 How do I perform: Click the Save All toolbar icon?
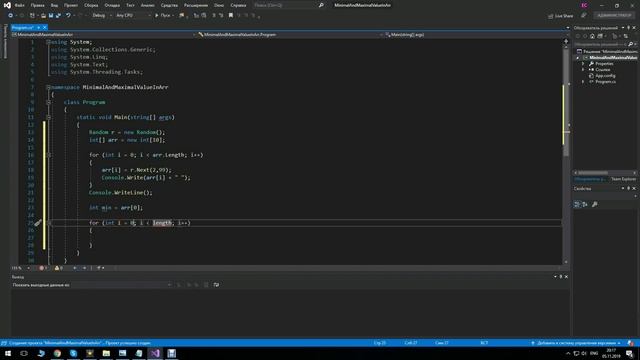[58, 16]
